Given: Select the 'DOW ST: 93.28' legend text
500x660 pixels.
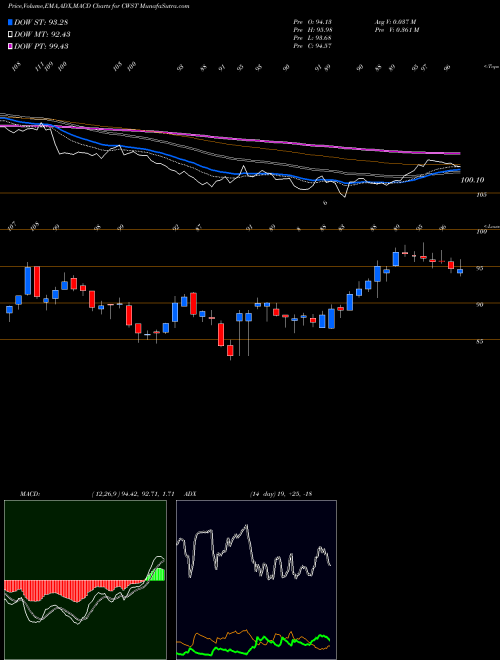Looking at the screenshot, I should tap(41, 22).
